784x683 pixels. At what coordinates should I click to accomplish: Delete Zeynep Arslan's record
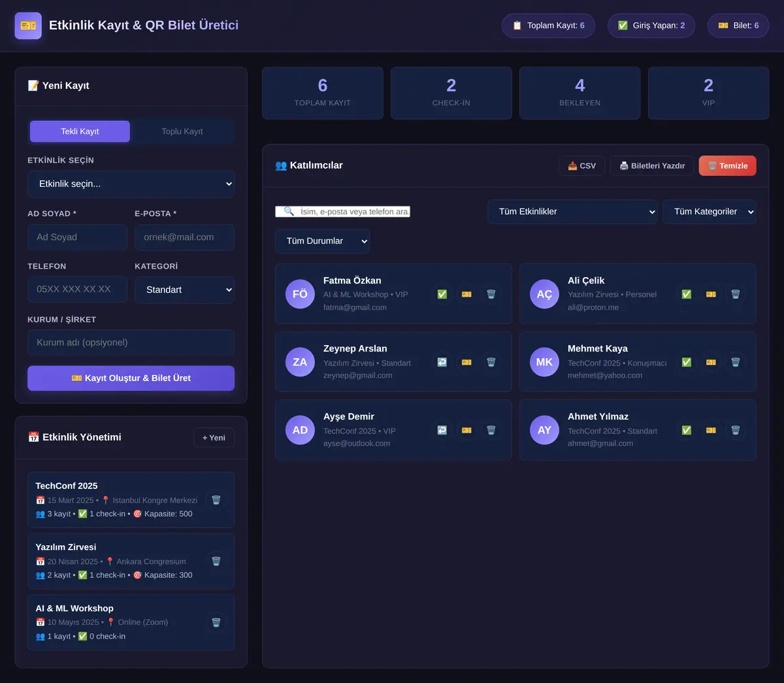[x=491, y=362]
